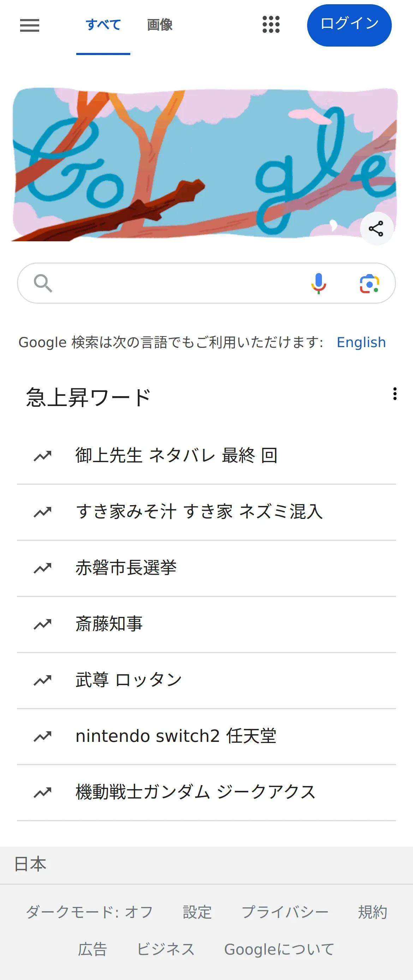413x980 pixels.
Task: Open the プライバシー footer link
Action: point(285,912)
